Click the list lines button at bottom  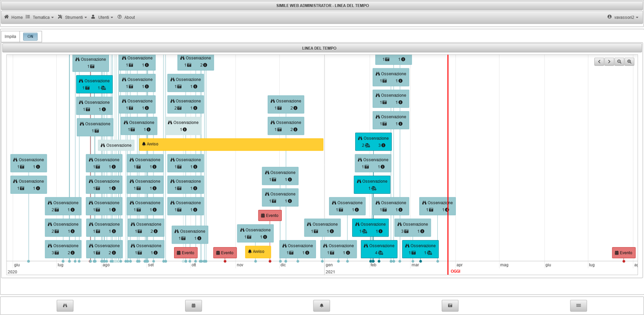pos(579,305)
